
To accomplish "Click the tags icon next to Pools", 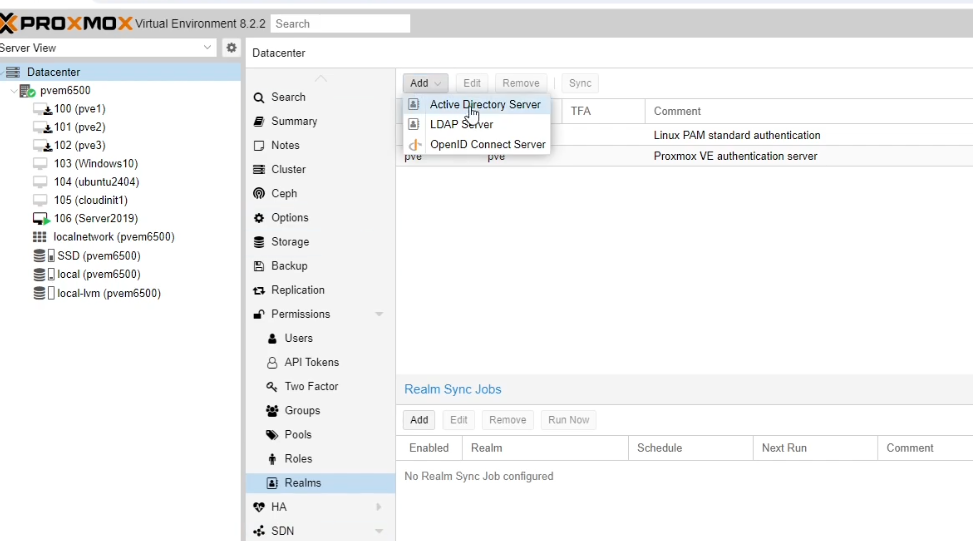I will (x=272, y=435).
